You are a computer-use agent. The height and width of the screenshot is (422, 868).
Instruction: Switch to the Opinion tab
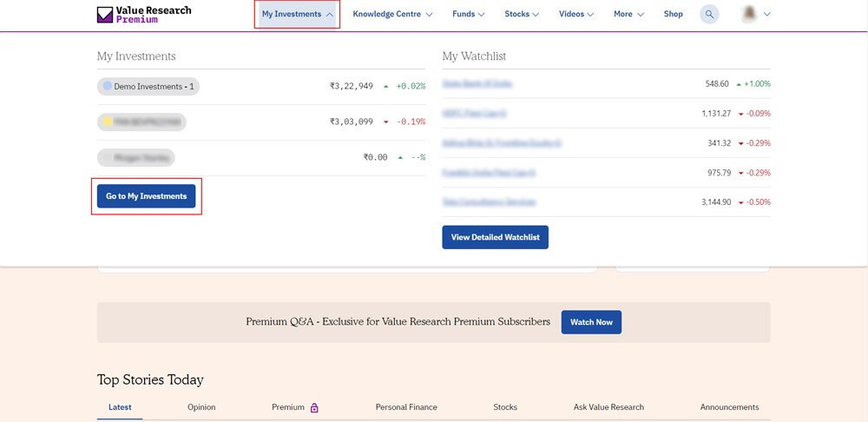pyautogui.click(x=201, y=407)
